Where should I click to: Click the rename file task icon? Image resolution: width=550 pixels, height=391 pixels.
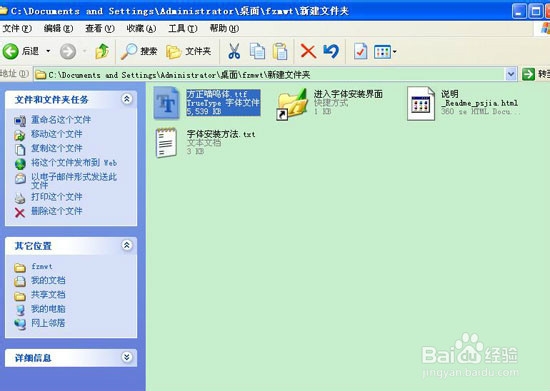click(20, 121)
